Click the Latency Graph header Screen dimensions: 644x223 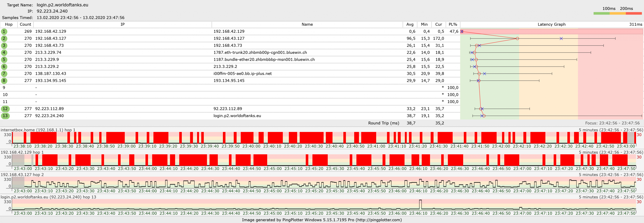[551, 24]
